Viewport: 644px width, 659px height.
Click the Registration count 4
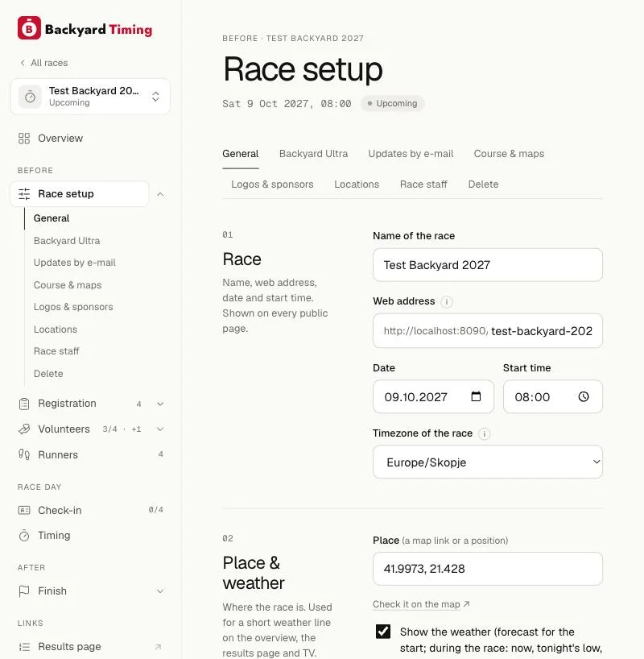click(x=138, y=404)
